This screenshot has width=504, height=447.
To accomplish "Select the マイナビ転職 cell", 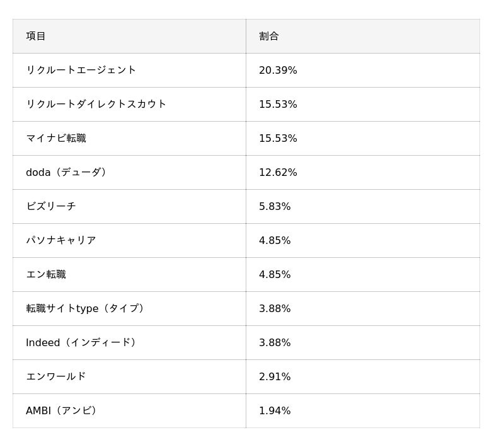I will (56, 138).
